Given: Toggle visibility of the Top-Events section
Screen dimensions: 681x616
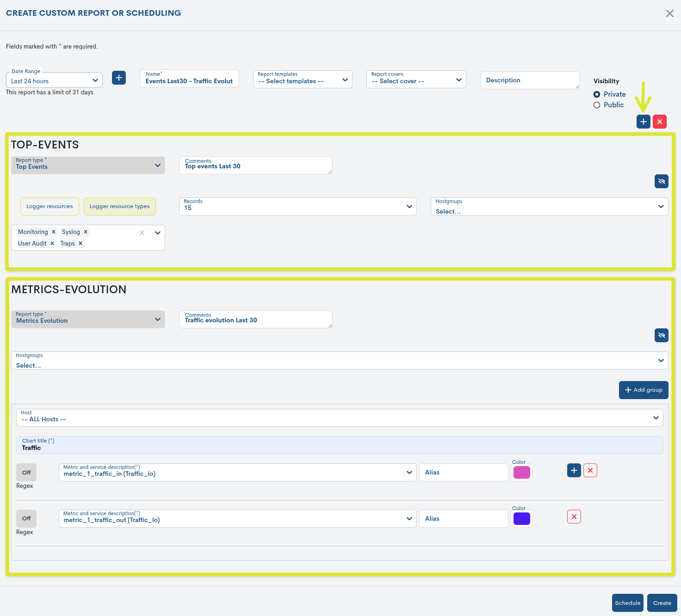Looking at the screenshot, I should tap(662, 181).
